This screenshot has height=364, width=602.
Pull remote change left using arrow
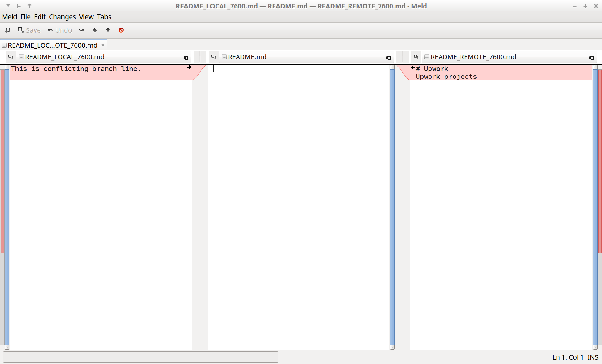413,67
